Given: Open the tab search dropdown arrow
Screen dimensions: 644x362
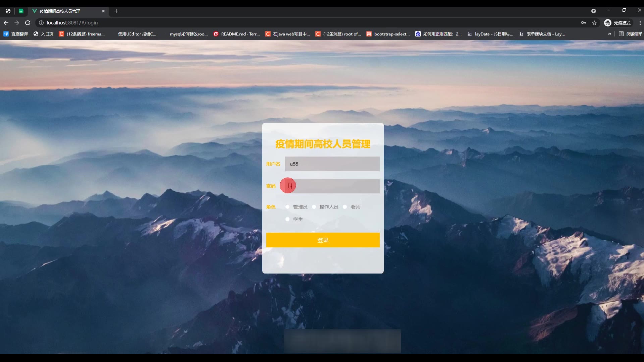Looking at the screenshot, I should tap(593, 11).
